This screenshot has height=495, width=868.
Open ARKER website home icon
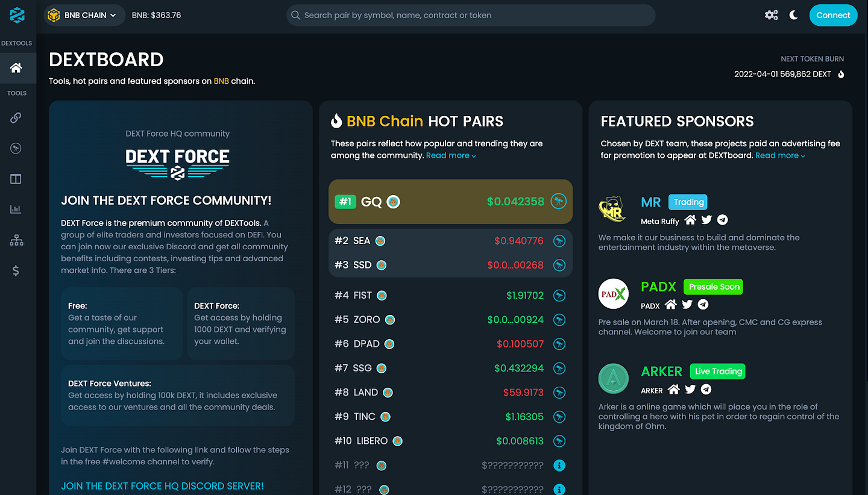point(674,390)
